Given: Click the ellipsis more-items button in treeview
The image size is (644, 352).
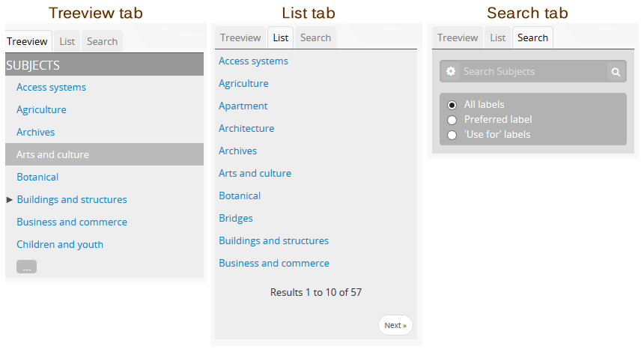Looking at the screenshot, I should [26, 267].
